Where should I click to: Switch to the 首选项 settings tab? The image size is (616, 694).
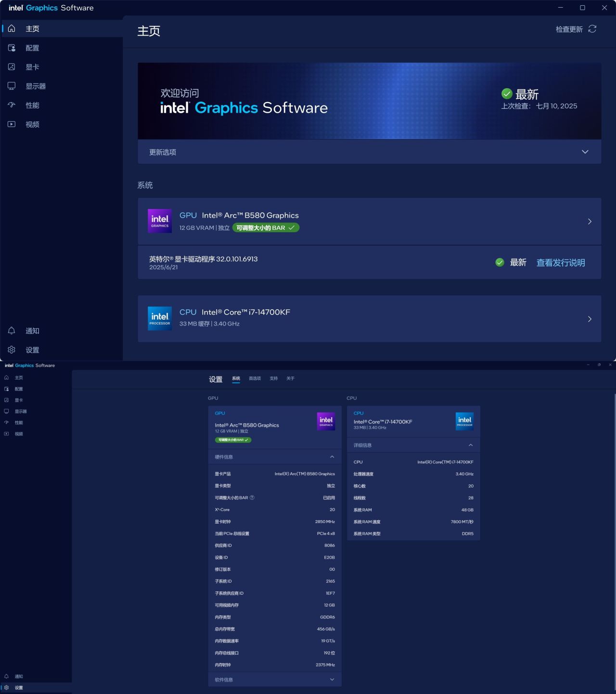(255, 379)
